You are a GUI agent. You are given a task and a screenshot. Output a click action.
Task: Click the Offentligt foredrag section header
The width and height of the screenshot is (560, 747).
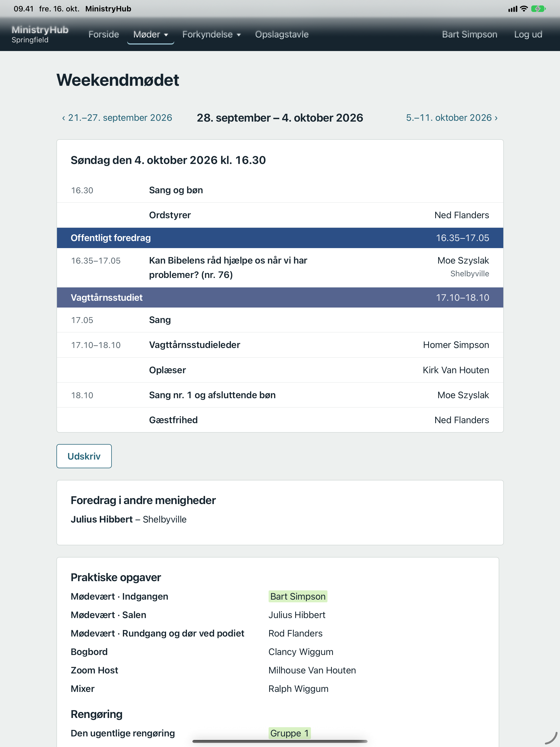coord(280,238)
